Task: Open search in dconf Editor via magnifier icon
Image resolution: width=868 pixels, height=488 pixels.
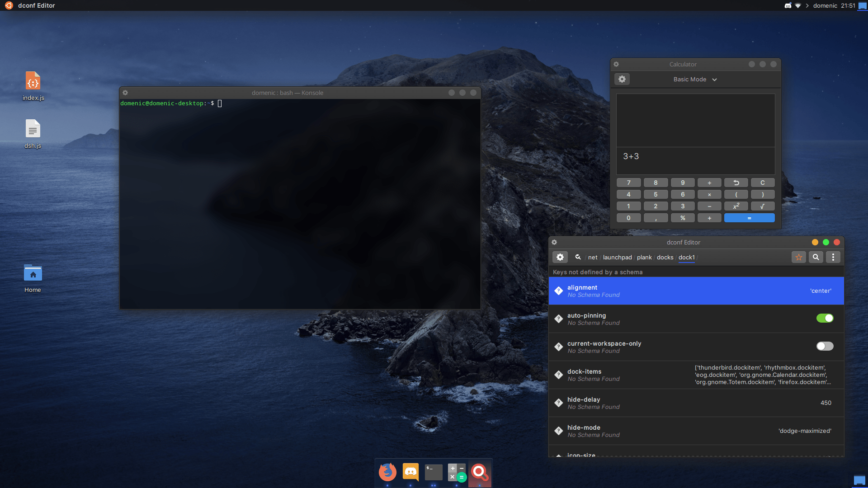Action: 816,257
